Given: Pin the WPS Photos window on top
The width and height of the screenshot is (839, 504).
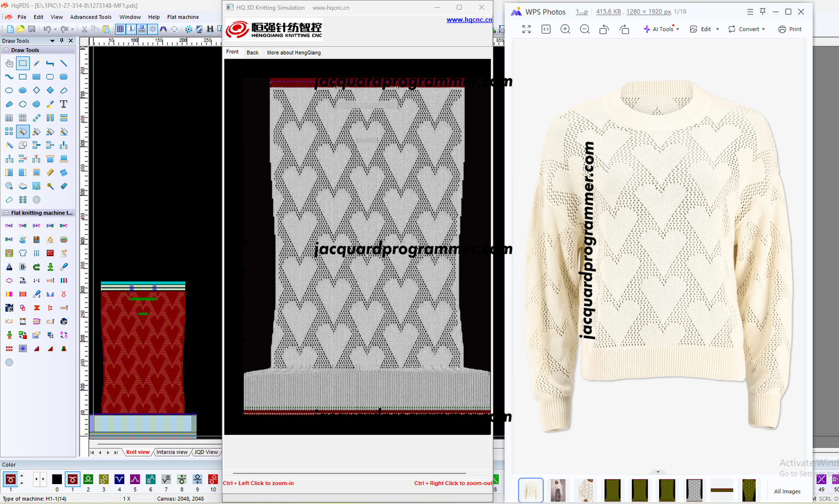Looking at the screenshot, I should pos(763,12).
